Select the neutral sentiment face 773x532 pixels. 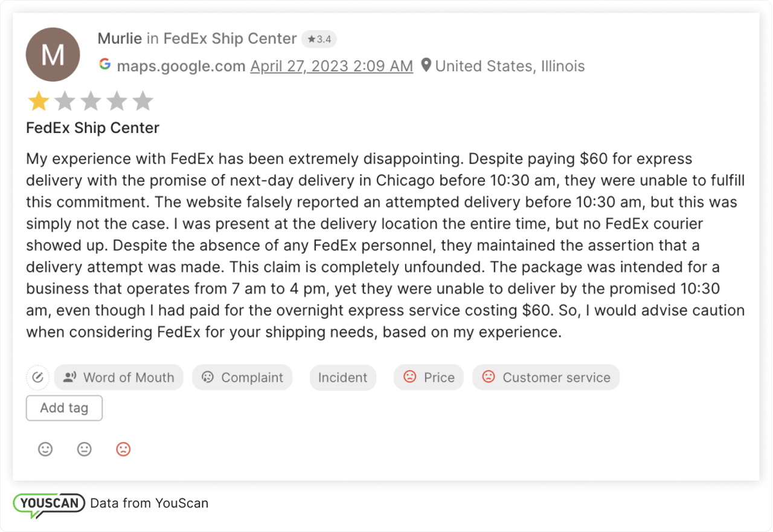click(x=84, y=449)
